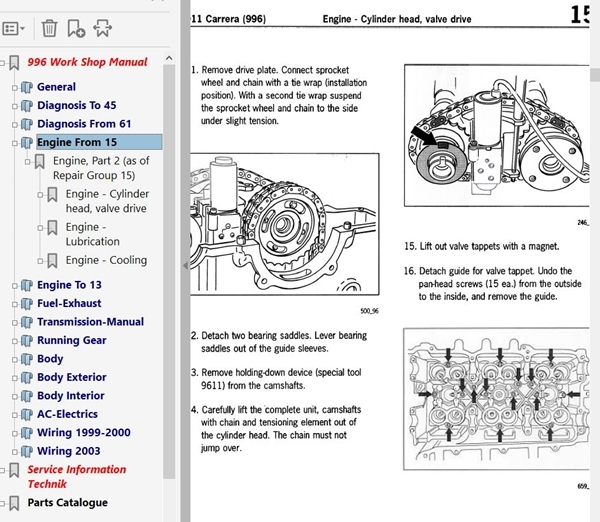Click the Wiring 1999-2000 book icon

tap(26, 433)
